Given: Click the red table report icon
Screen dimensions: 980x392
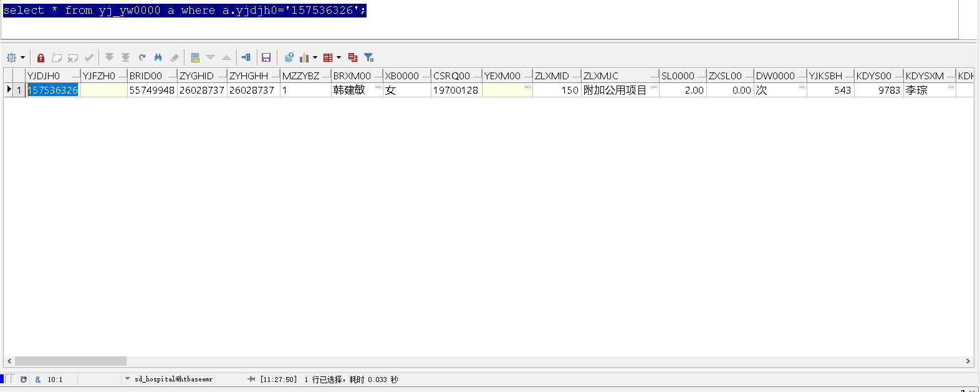Looking at the screenshot, I should [328, 57].
